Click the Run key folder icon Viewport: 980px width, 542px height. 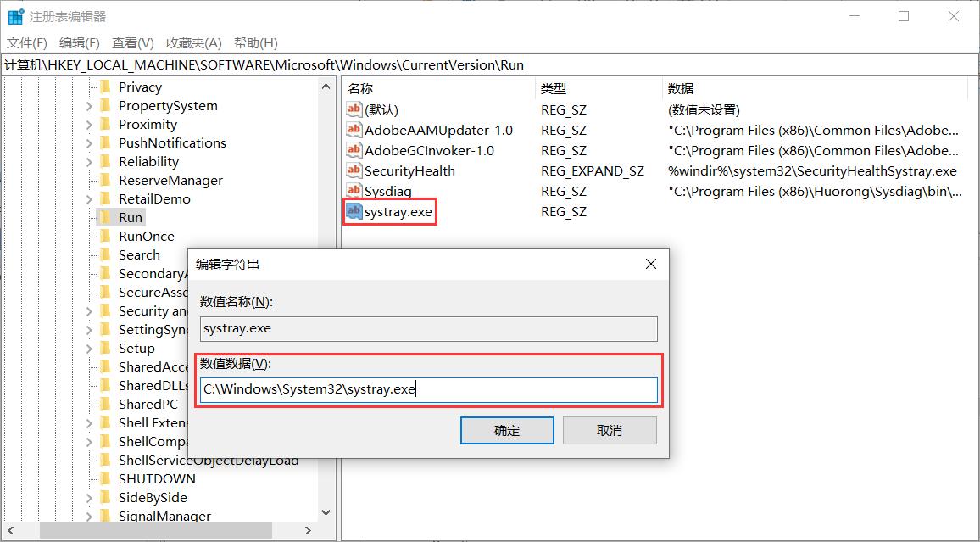coord(103,217)
